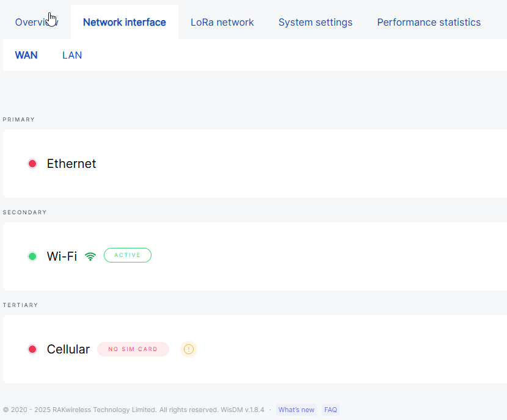Image resolution: width=507 pixels, height=420 pixels.
Task: Switch to the LAN sub-tab
Action: tap(72, 55)
